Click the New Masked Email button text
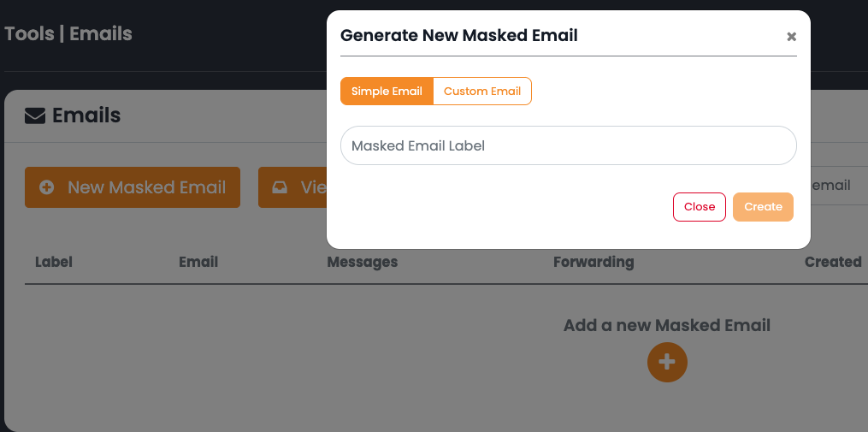This screenshot has width=868, height=432. [x=147, y=187]
